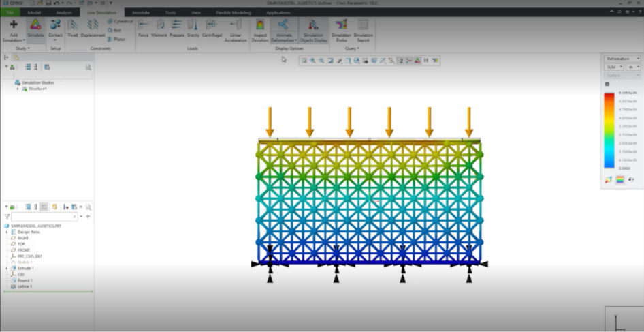Click the Add Simulation button
The image size is (644, 332).
(14, 29)
